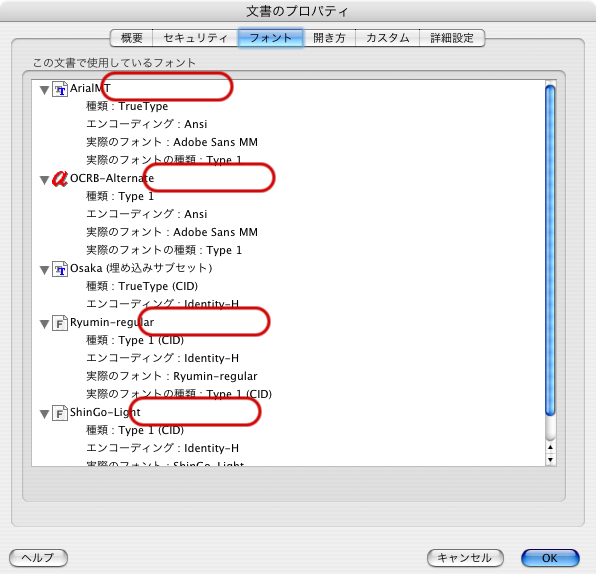Collapse the OCRB-Alternate font entry

click(x=44, y=180)
